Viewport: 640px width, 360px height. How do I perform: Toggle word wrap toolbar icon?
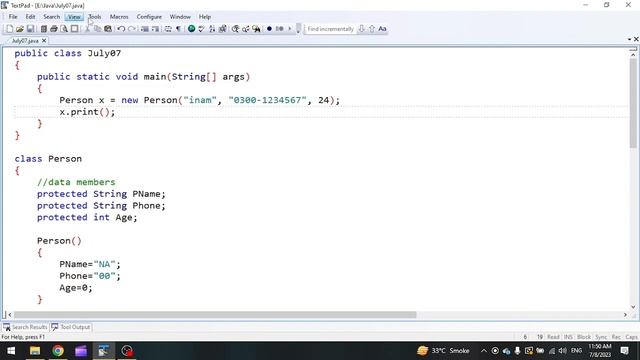click(168, 29)
